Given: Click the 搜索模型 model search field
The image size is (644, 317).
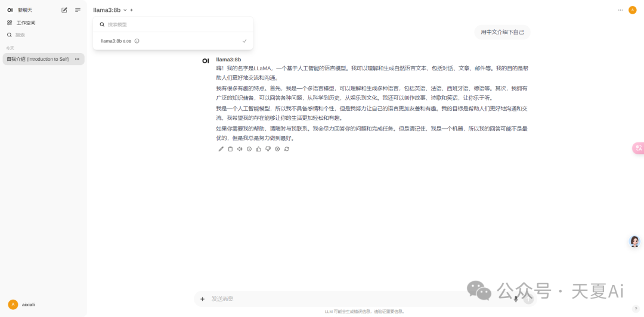Looking at the screenshot, I should click(x=173, y=24).
